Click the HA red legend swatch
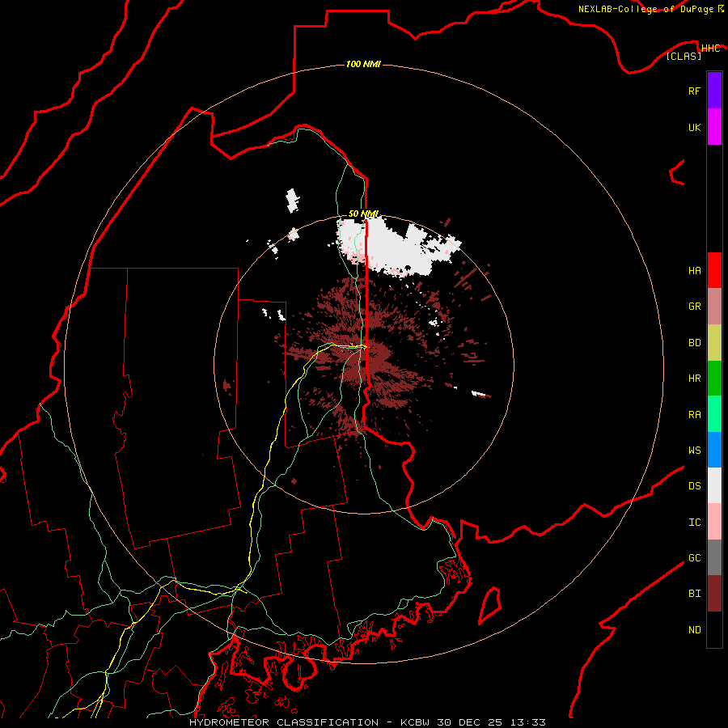Viewport: 728px width, 728px height. [x=714, y=270]
